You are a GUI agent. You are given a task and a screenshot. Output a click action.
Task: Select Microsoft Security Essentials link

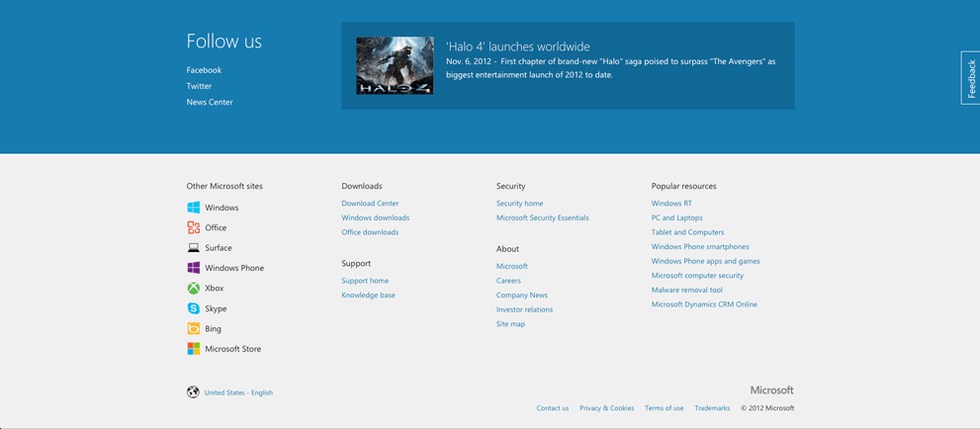coord(543,217)
